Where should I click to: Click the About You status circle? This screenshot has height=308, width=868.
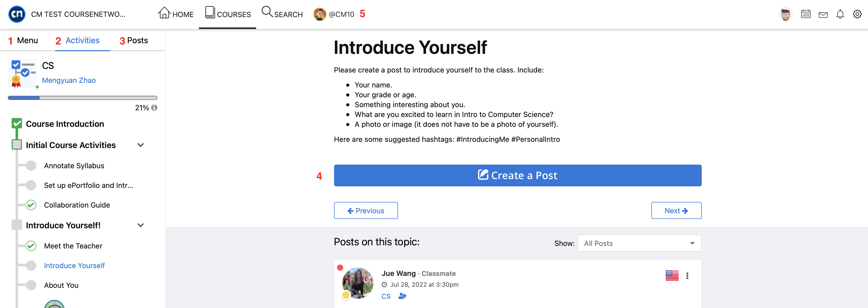click(31, 285)
